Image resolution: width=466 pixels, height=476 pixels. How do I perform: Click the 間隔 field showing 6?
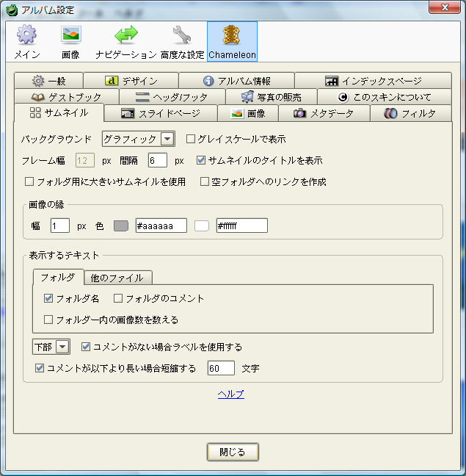[x=158, y=160]
